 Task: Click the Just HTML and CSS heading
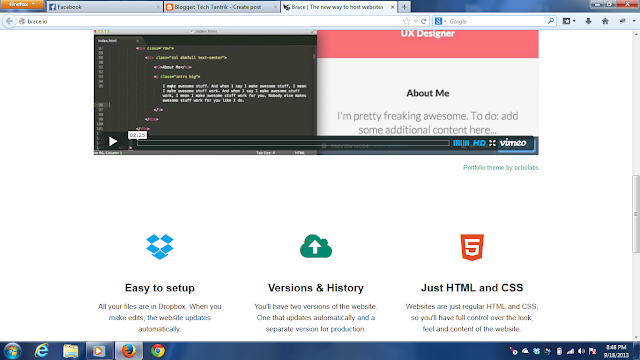point(472,288)
